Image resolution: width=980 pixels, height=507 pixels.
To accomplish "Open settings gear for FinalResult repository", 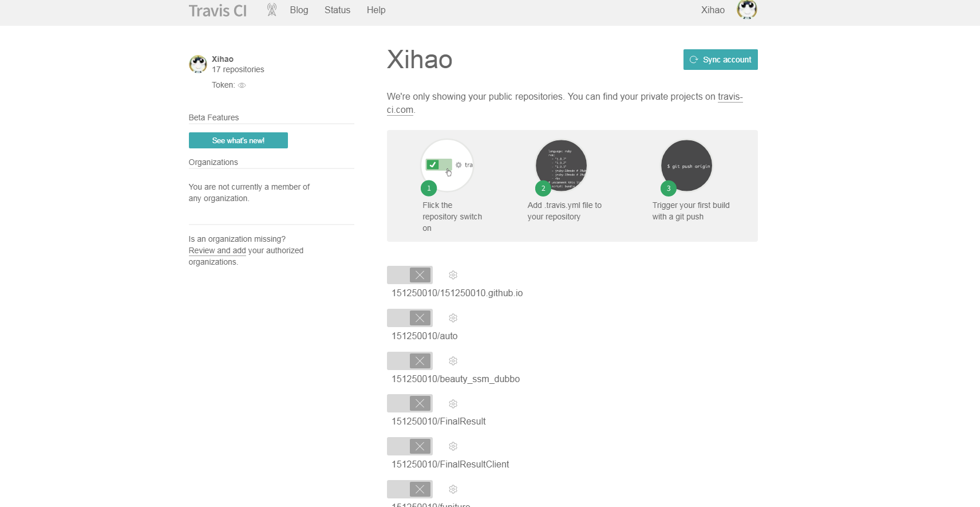I will pos(453,404).
